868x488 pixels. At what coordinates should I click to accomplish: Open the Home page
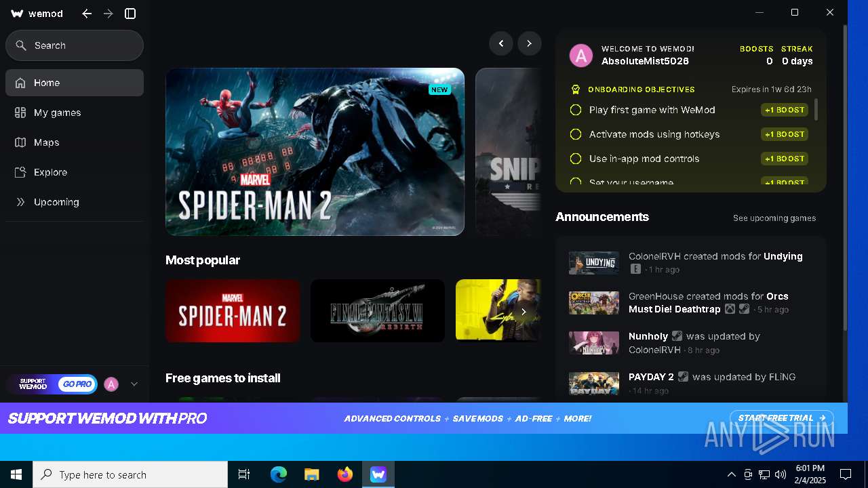[x=75, y=83]
